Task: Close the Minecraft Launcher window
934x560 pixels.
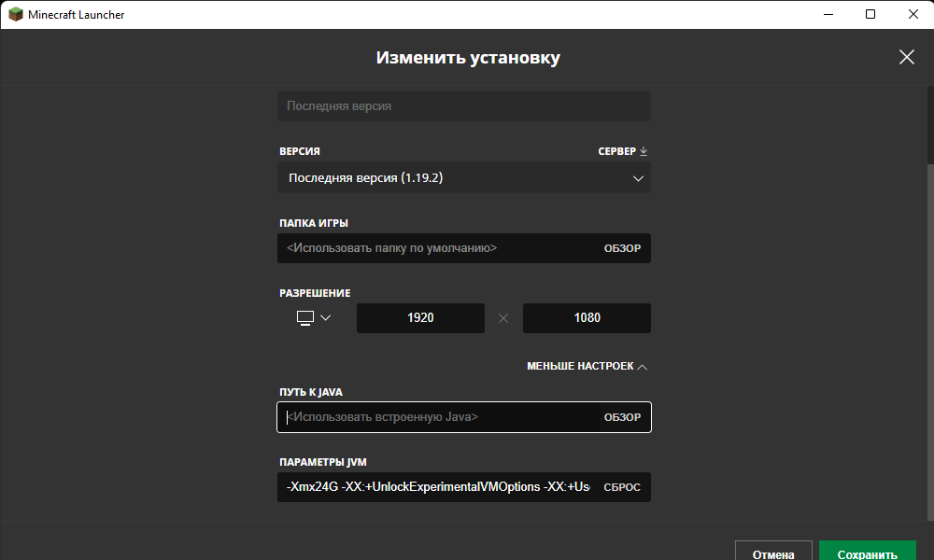Action: pos(913,14)
